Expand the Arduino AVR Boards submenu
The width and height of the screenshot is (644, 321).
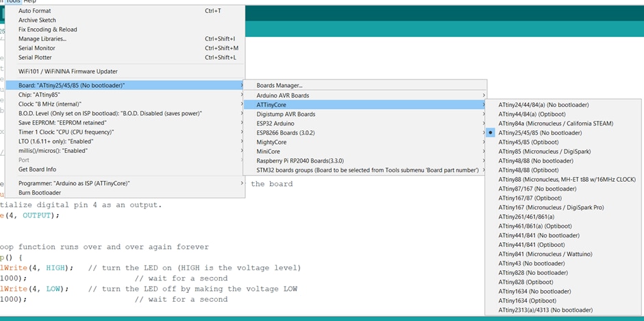tap(282, 95)
